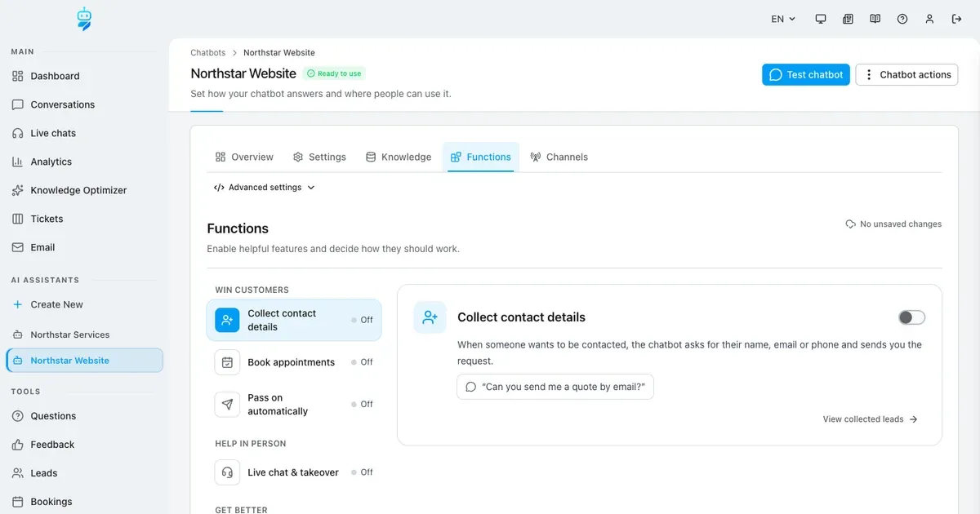Image resolution: width=980 pixels, height=514 pixels.
Task: Open the user profile icon
Action: click(929, 19)
